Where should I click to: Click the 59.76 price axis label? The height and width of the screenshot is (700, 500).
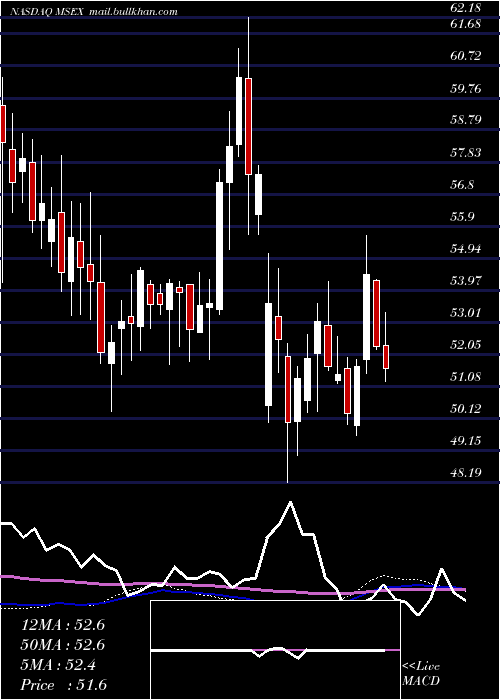pyautogui.click(x=466, y=88)
